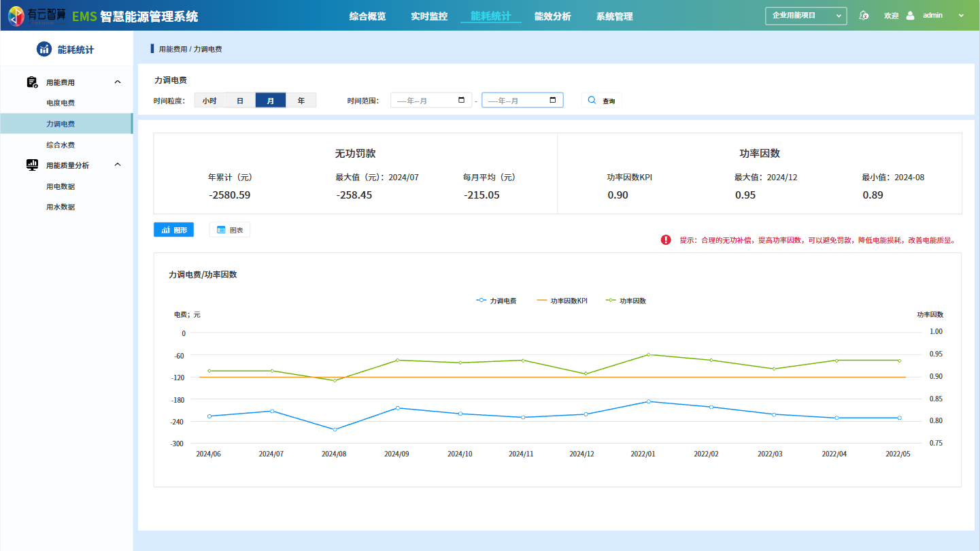The height and width of the screenshot is (551, 980).
Task: Click the notification bell icon in header
Action: [x=864, y=16]
